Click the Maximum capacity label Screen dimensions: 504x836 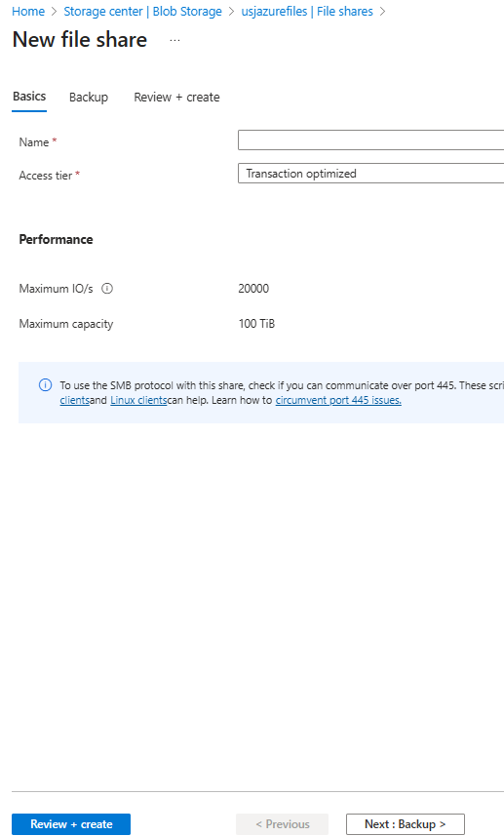pos(66,324)
